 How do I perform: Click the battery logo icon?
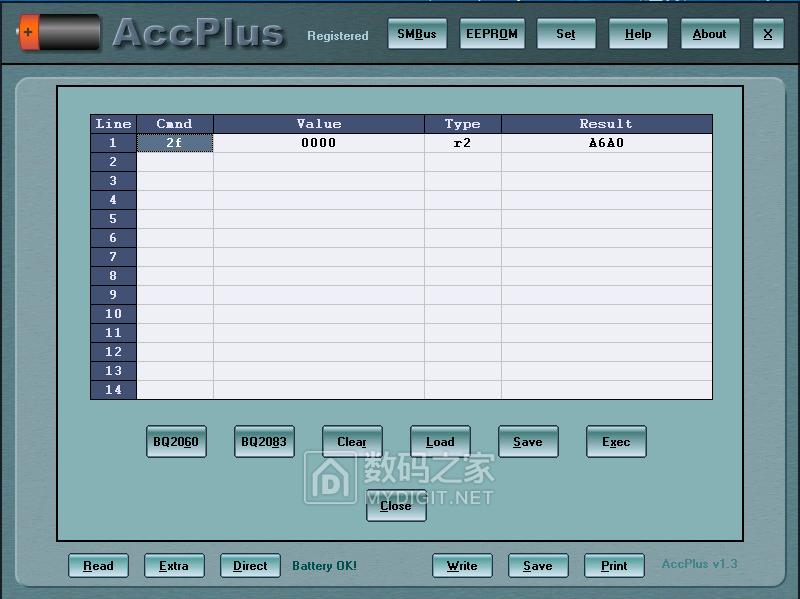tap(58, 33)
